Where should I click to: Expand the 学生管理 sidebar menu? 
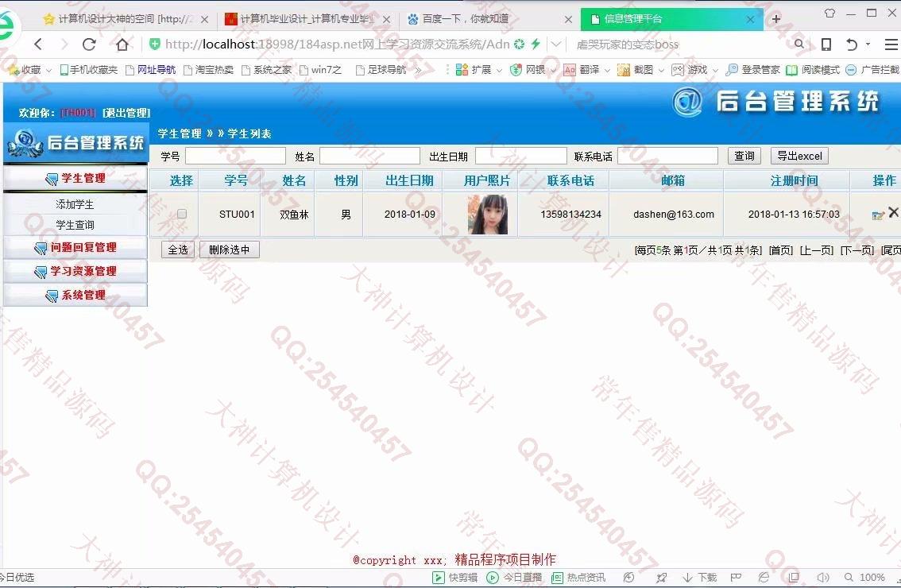coord(75,179)
